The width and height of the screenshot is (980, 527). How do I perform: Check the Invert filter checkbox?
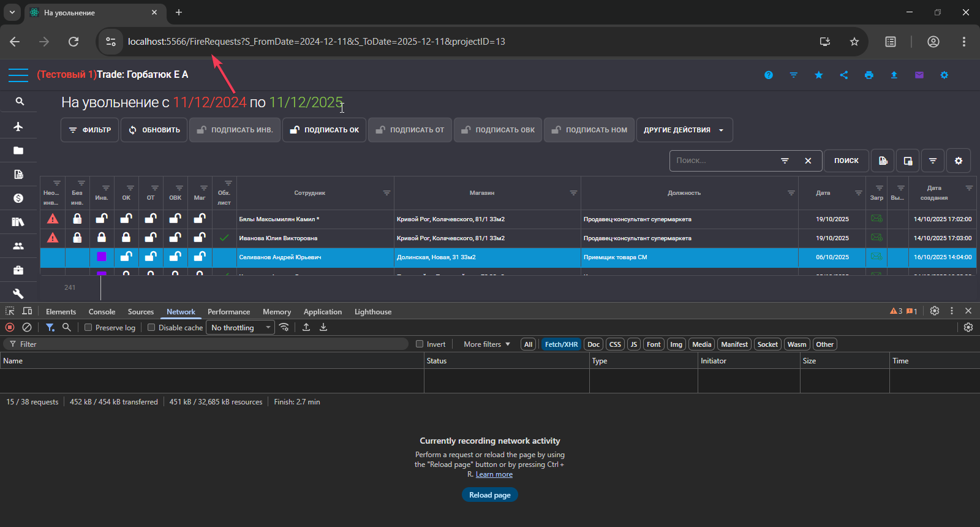tap(420, 344)
